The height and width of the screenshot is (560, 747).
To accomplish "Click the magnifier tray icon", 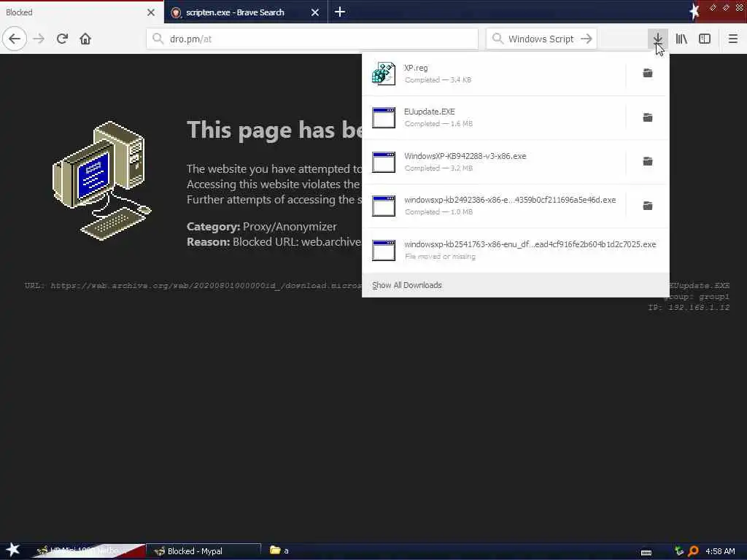I will click(x=693, y=551).
